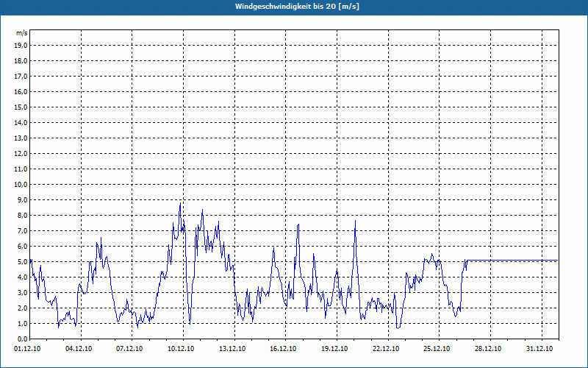Click the 0,0 y-axis label
Screen dimensions: 588x368
(23, 339)
